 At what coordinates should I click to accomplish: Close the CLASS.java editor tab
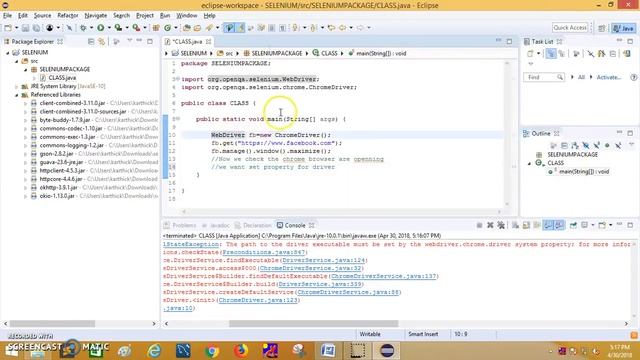pyautogui.click(x=208, y=42)
